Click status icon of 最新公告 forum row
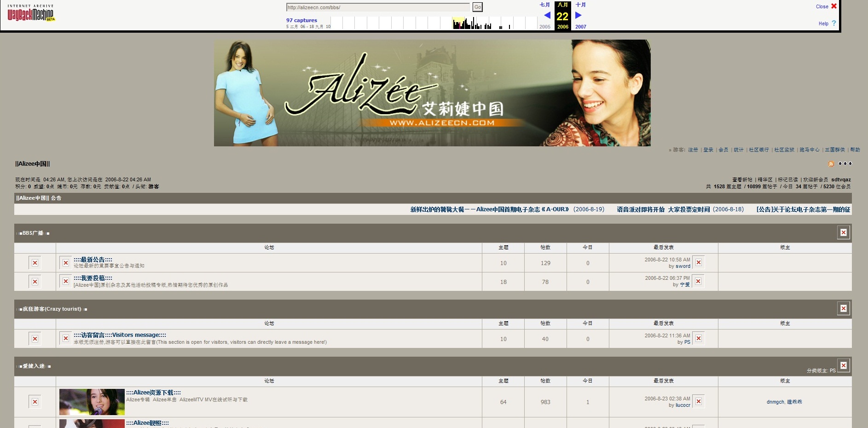The width and height of the screenshot is (868, 428). pyautogui.click(x=35, y=263)
